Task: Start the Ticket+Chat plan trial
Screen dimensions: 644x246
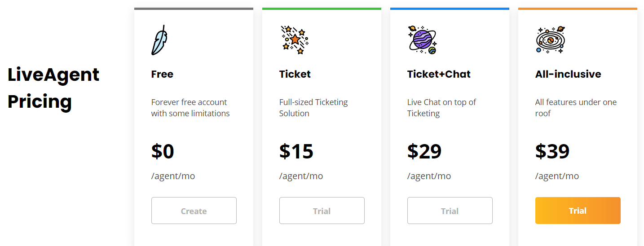Action: (450, 211)
